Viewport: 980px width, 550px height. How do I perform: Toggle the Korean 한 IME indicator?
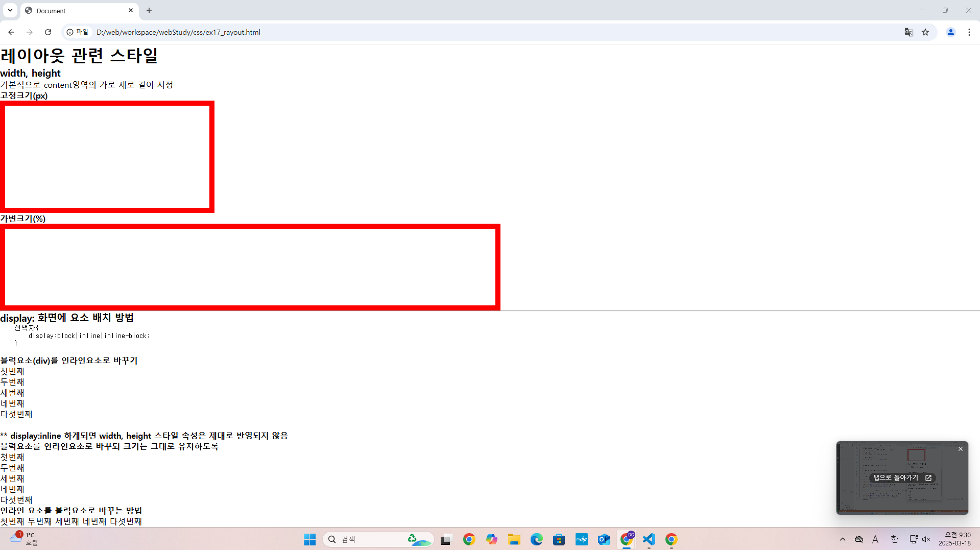(x=894, y=539)
